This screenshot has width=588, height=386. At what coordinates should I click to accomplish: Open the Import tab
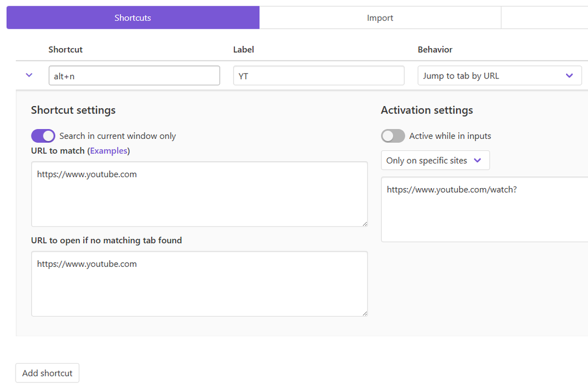pos(380,18)
